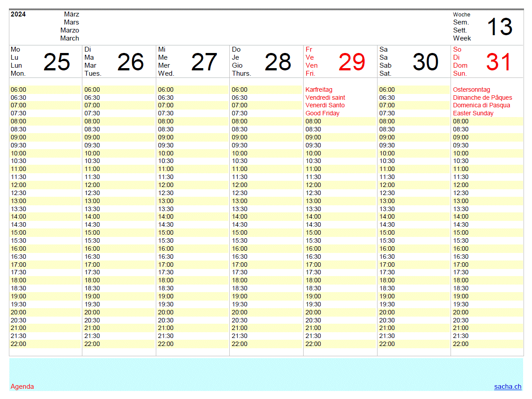
Task: Click day number 25 for Monday
Action: pyautogui.click(x=57, y=62)
